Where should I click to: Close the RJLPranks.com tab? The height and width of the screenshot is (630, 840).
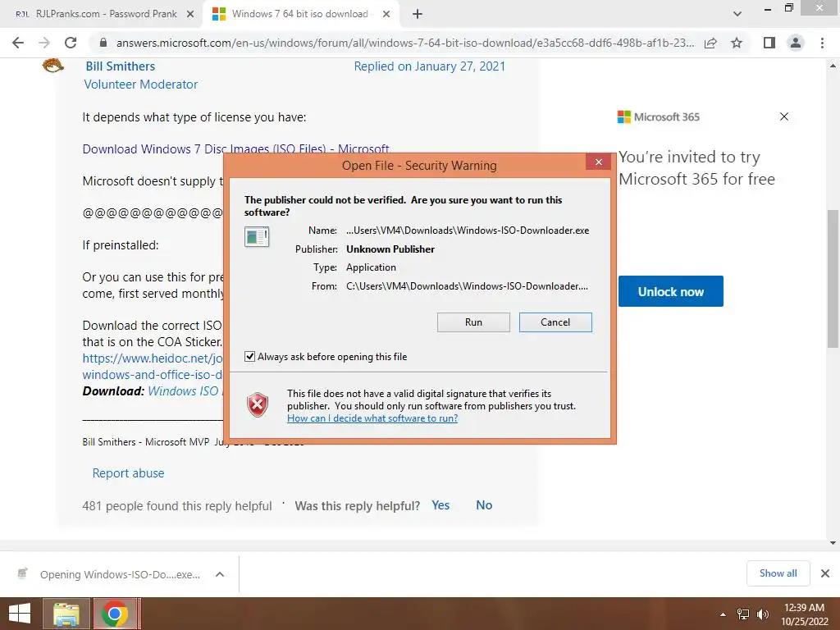pos(190,15)
